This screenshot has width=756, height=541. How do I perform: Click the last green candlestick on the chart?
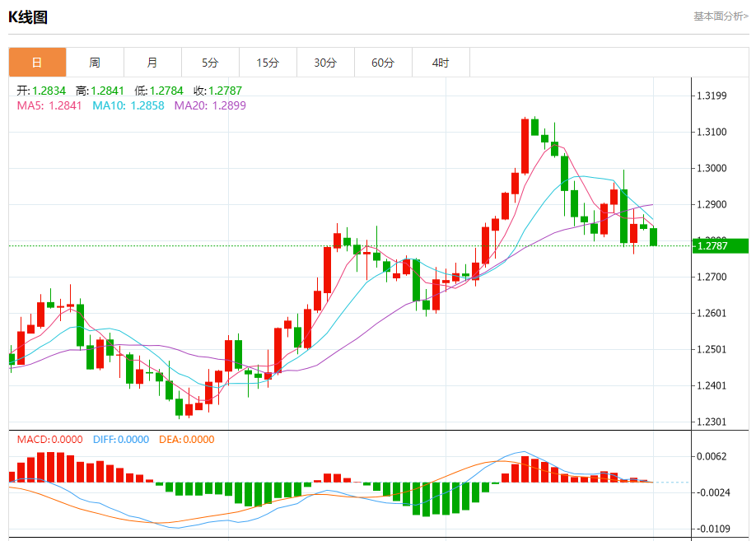pyautogui.click(x=654, y=237)
